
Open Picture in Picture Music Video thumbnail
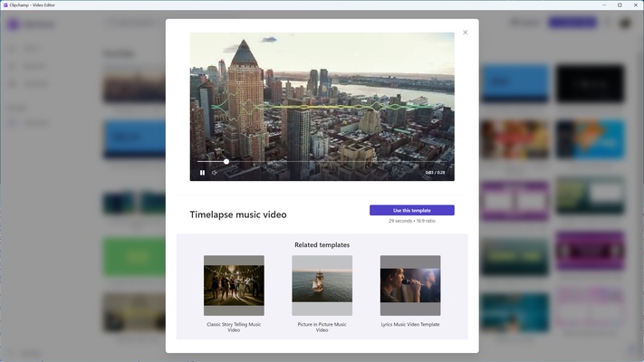(322, 285)
